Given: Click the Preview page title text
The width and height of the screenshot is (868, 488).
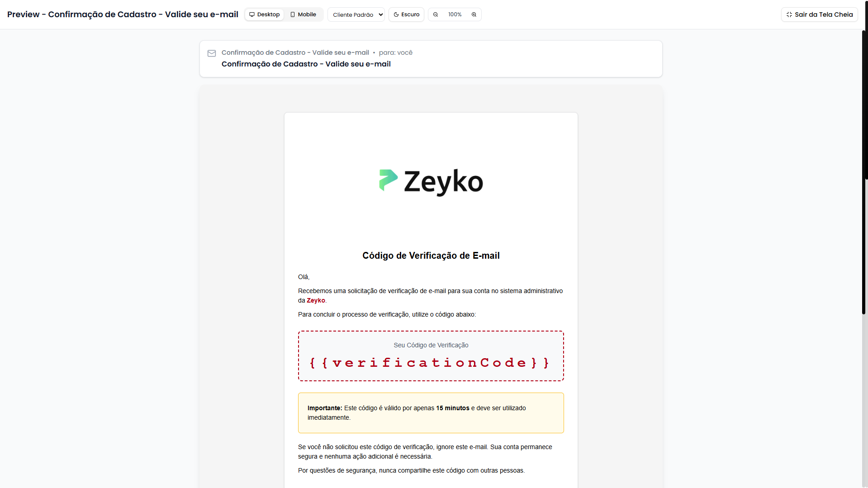Looking at the screenshot, I should [x=123, y=14].
